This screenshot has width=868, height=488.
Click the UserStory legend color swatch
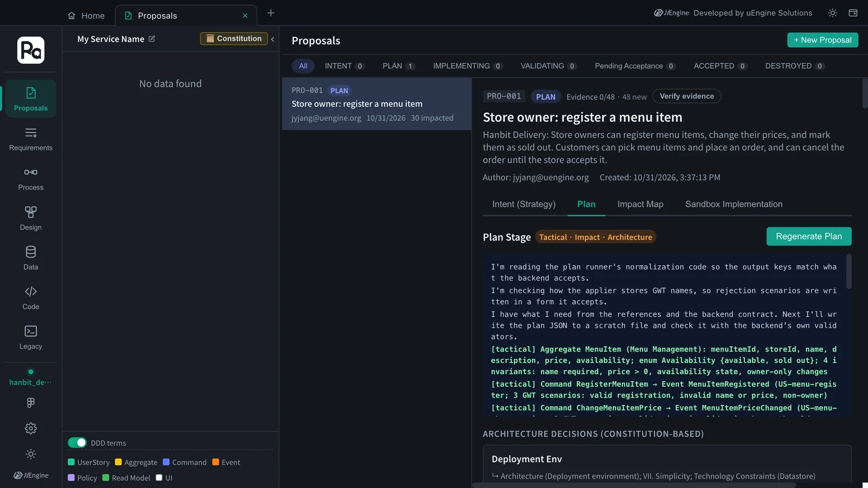point(71,462)
